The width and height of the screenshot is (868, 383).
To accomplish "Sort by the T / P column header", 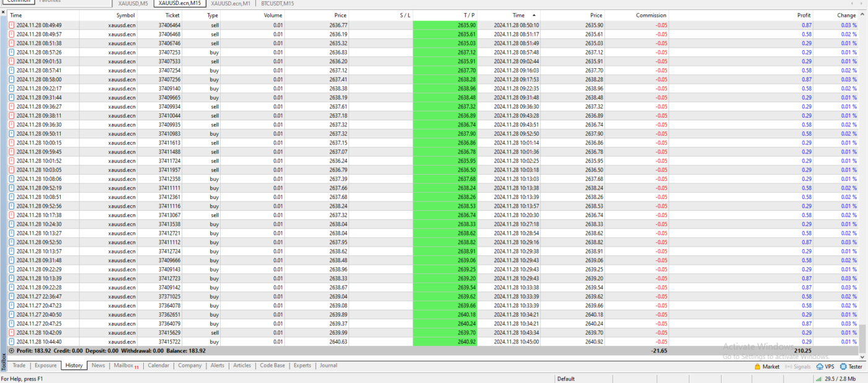I will point(469,15).
